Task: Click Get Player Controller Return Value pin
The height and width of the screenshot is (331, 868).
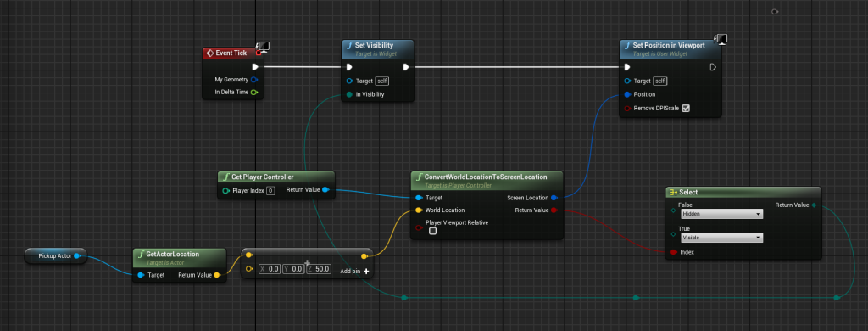Action: [x=325, y=190]
